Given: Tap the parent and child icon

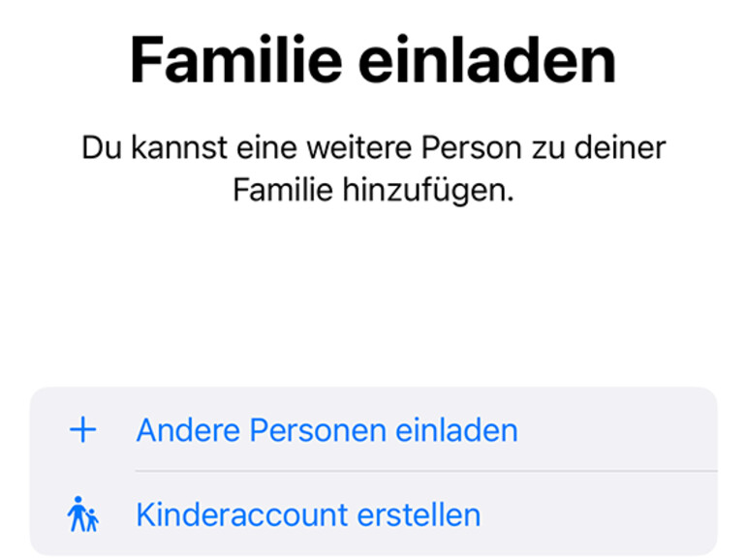Looking at the screenshot, I should (83, 514).
